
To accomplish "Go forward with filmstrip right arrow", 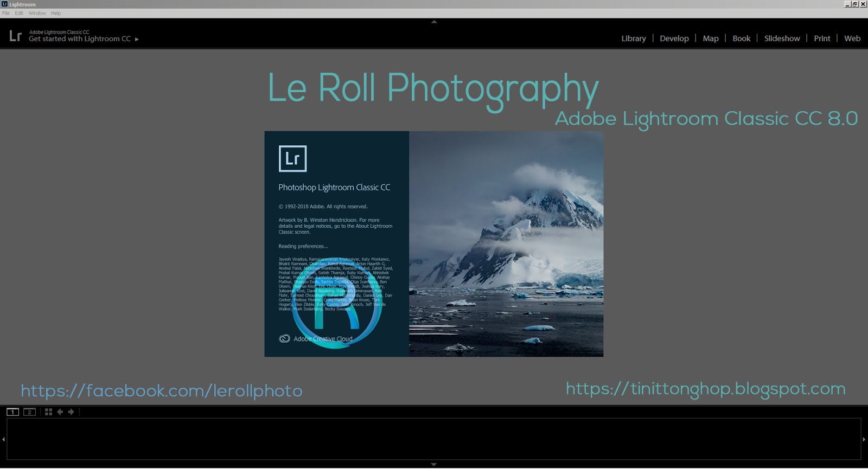I will pyautogui.click(x=71, y=412).
